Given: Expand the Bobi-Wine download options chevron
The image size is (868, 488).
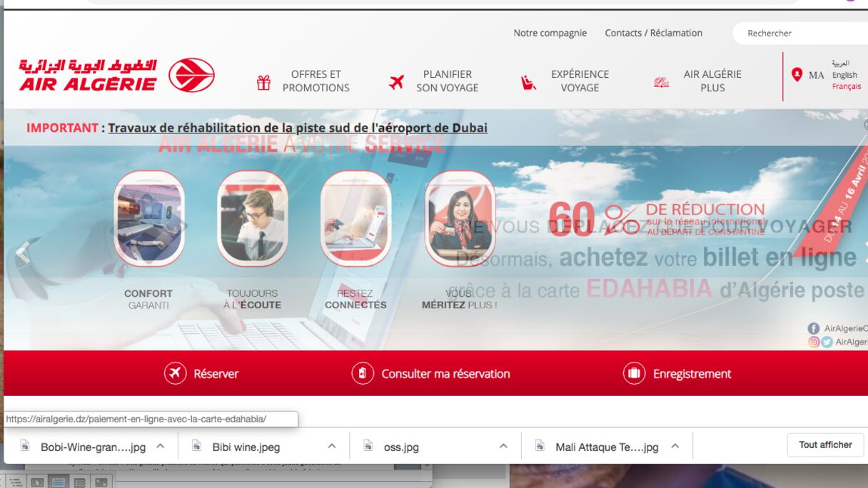Looking at the screenshot, I should pyautogui.click(x=160, y=446).
